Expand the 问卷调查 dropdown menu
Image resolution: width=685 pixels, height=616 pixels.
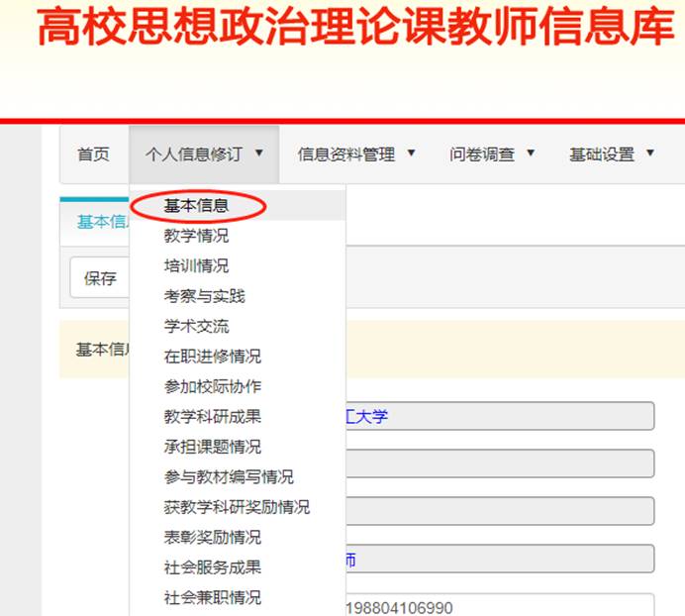point(492,154)
